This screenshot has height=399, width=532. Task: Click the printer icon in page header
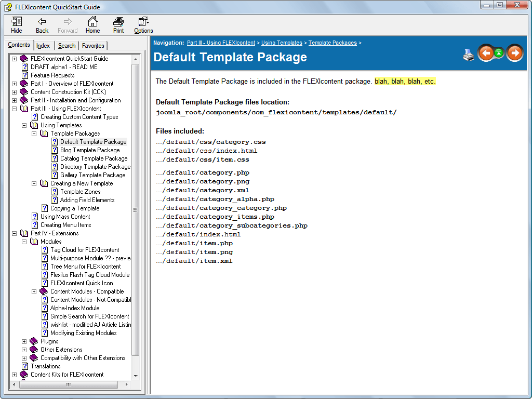point(469,55)
